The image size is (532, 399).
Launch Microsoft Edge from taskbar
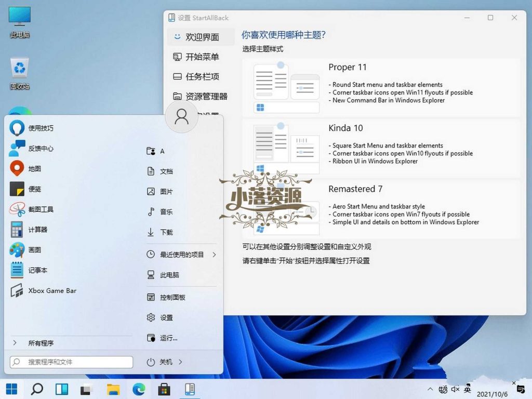(x=139, y=389)
